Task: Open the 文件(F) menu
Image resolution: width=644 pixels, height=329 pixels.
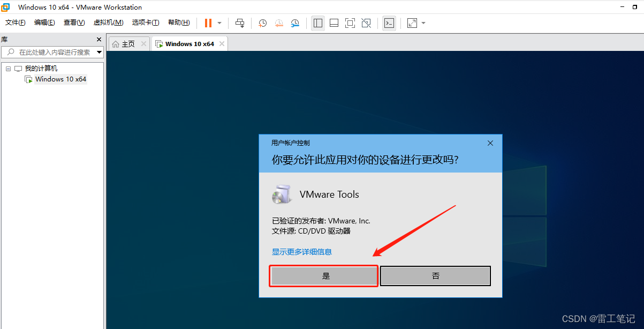Action: [16, 23]
